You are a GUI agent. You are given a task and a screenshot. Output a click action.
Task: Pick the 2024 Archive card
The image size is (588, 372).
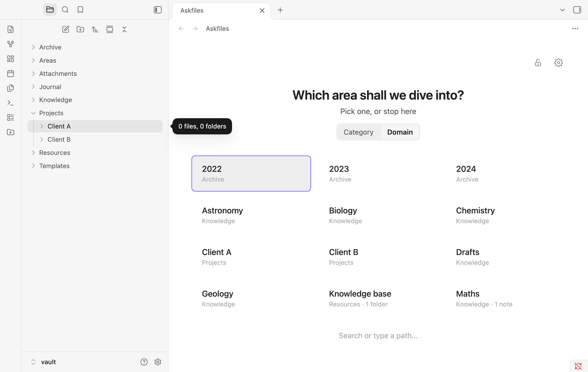tap(505, 174)
